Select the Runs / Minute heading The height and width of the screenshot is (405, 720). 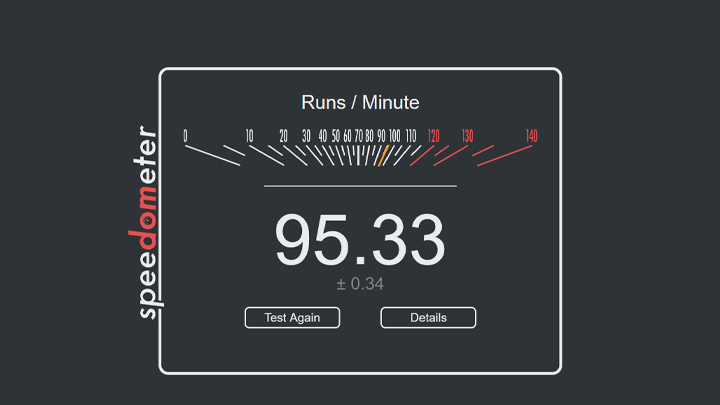pos(360,102)
